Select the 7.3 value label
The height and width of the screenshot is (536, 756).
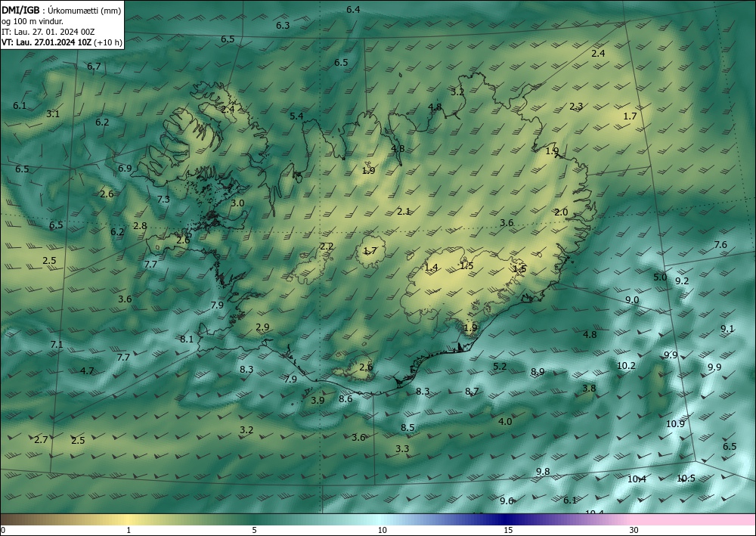coord(163,199)
